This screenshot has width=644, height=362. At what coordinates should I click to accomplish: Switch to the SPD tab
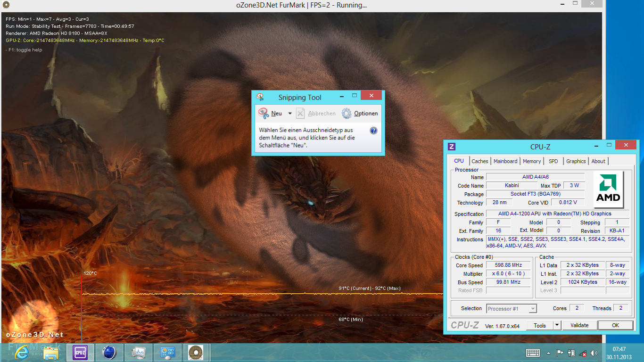click(x=553, y=161)
